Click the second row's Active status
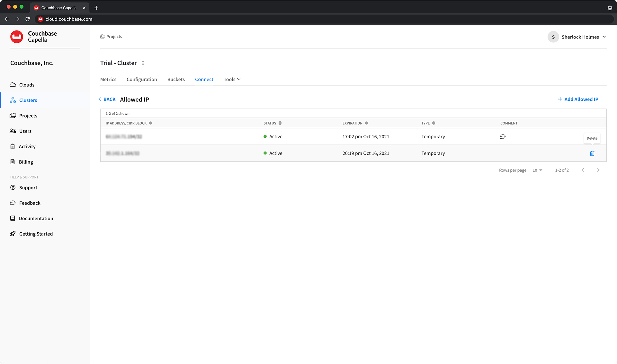The image size is (617, 364). [273, 153]
